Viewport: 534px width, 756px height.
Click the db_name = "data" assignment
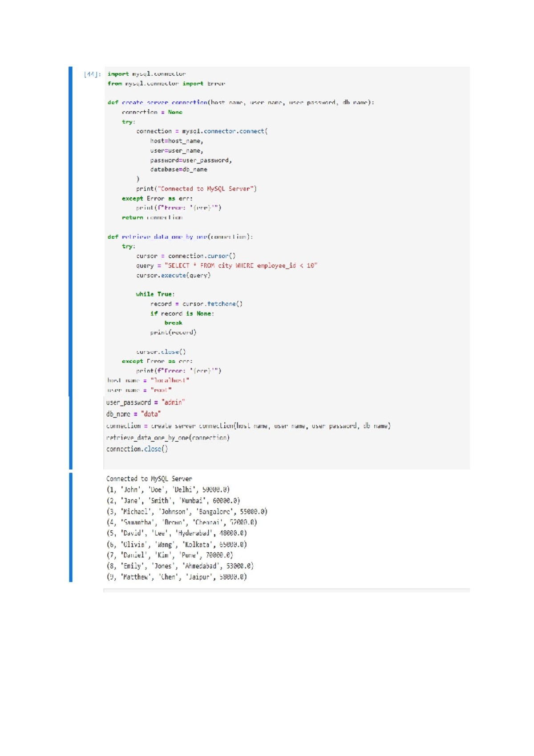tap(133, 414)
